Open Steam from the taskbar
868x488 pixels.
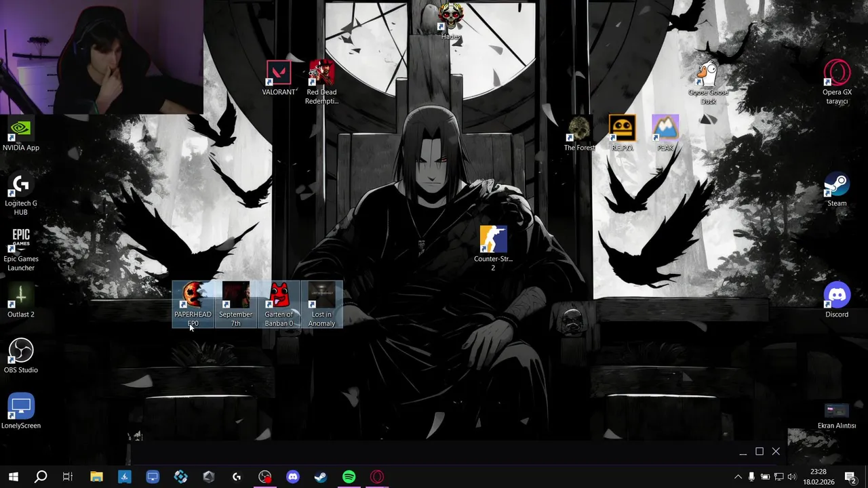click(321, 477)
